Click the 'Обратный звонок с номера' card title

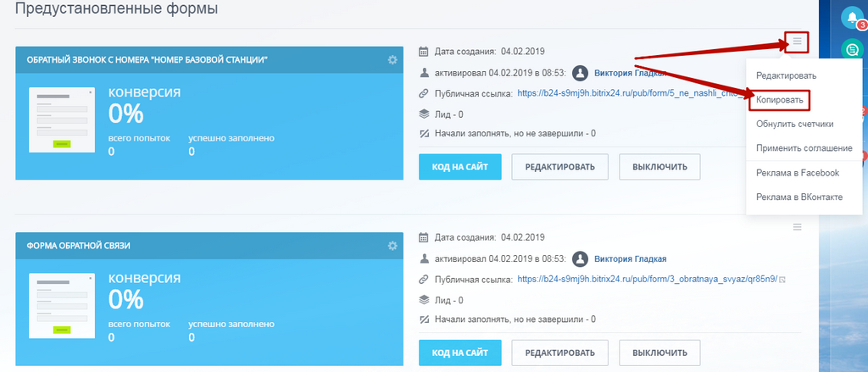click(147, 60)
